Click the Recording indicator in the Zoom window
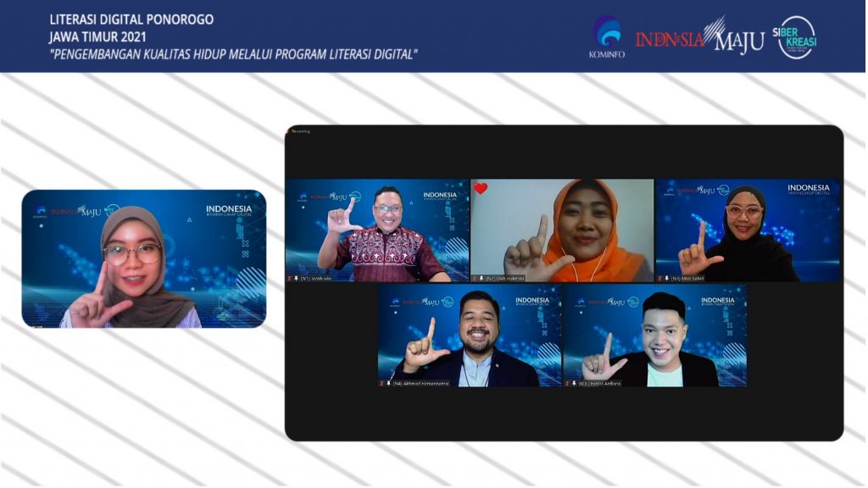The width and height of the screenshot is (868, 488). pos(301,131)
